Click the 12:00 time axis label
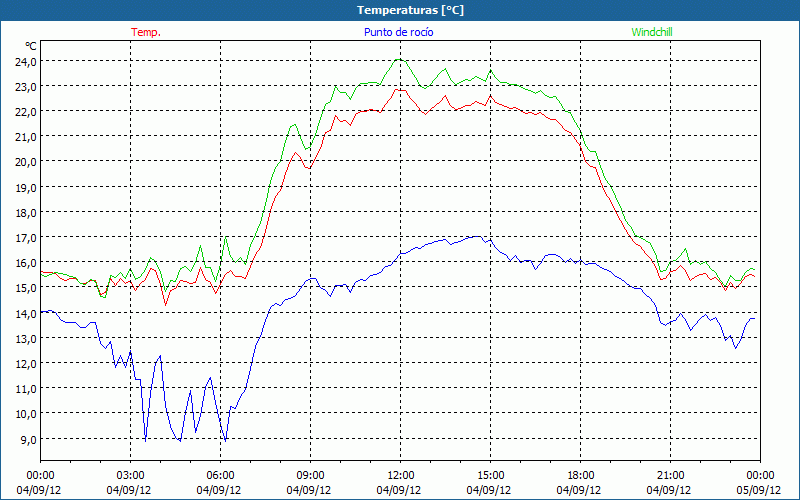The image size is (800, 500). pos(401,476)
